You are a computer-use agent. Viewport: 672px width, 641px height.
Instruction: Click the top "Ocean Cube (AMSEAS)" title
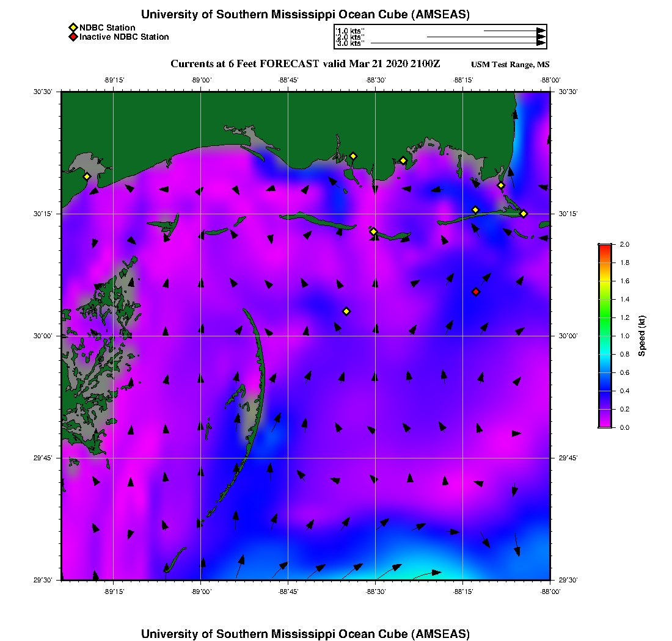pyautogui.click(x=305, y=14)
